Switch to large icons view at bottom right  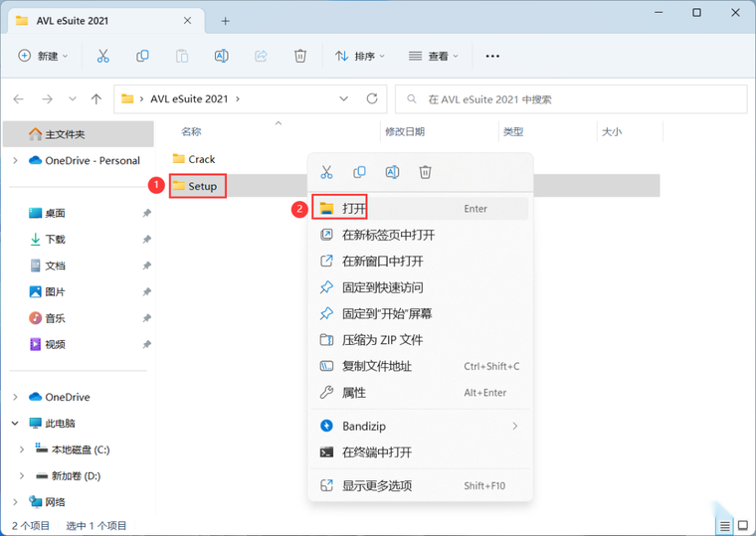[743, 525]
